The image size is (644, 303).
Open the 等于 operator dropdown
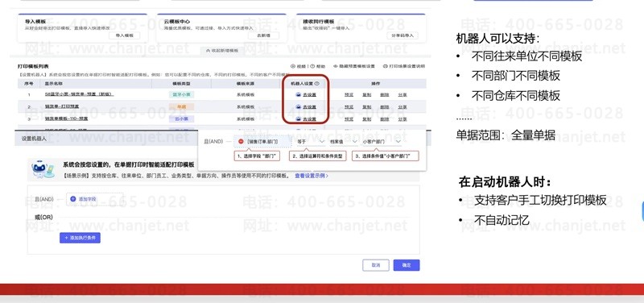pos(311,142)
